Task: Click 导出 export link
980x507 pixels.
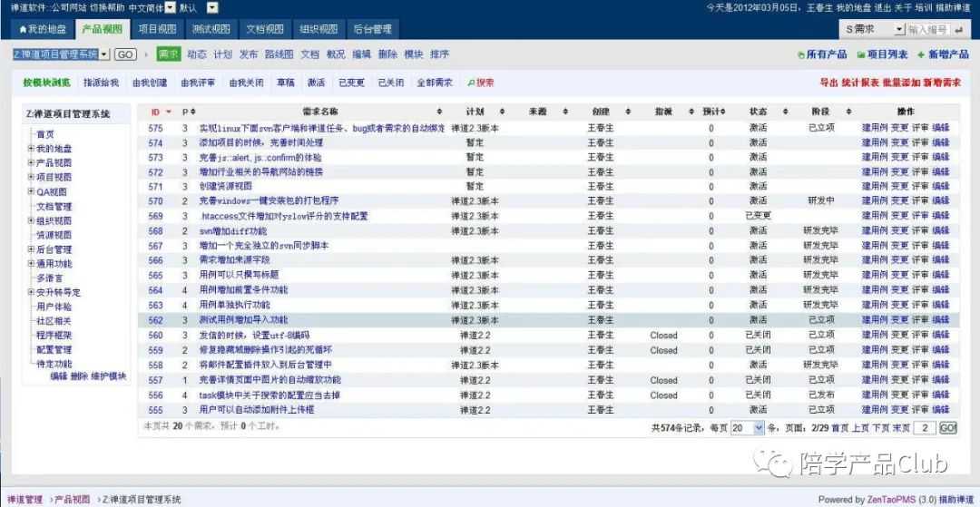Action: click(828, 83)
